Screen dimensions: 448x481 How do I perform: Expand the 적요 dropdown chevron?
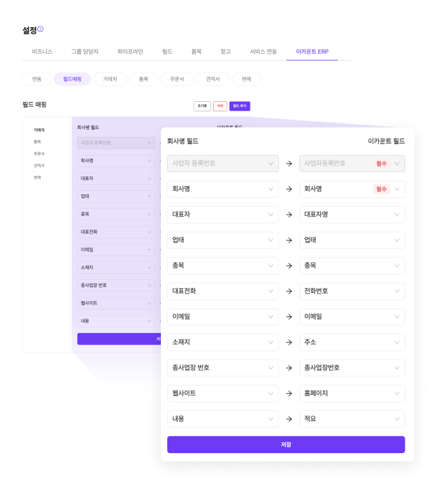click(x=397, y=419)
